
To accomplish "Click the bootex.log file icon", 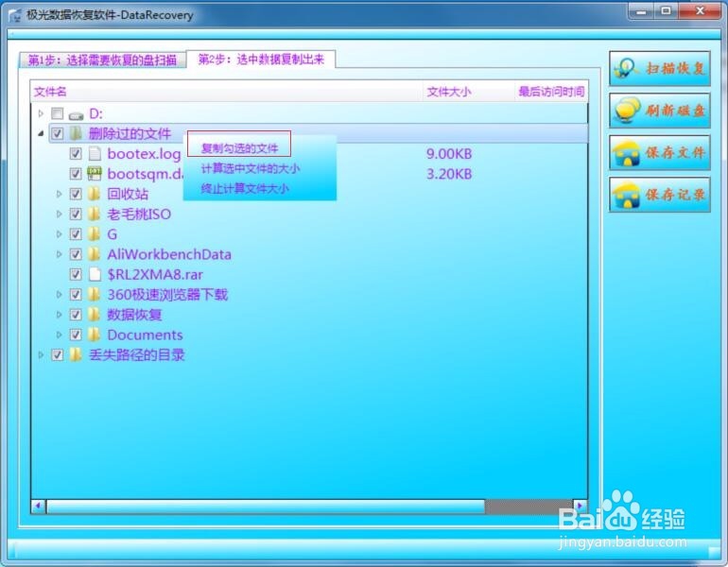I will (95, 154).
